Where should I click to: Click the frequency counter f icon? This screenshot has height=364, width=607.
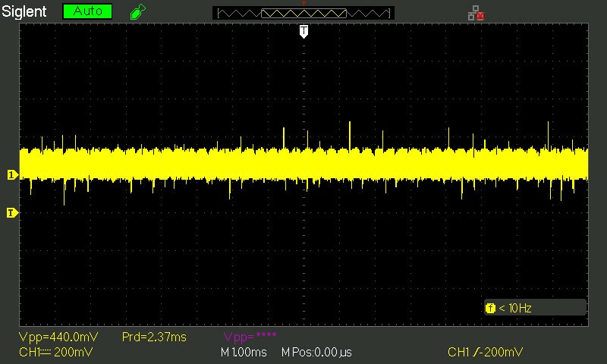(x=490, y=309)
